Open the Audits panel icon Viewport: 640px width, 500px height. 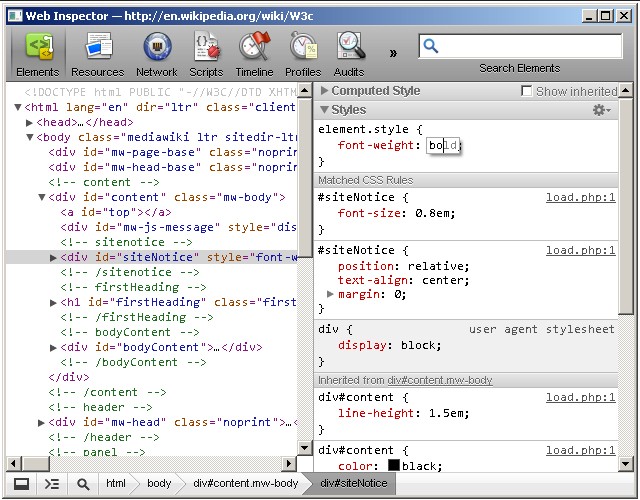[x=350, y=46]
